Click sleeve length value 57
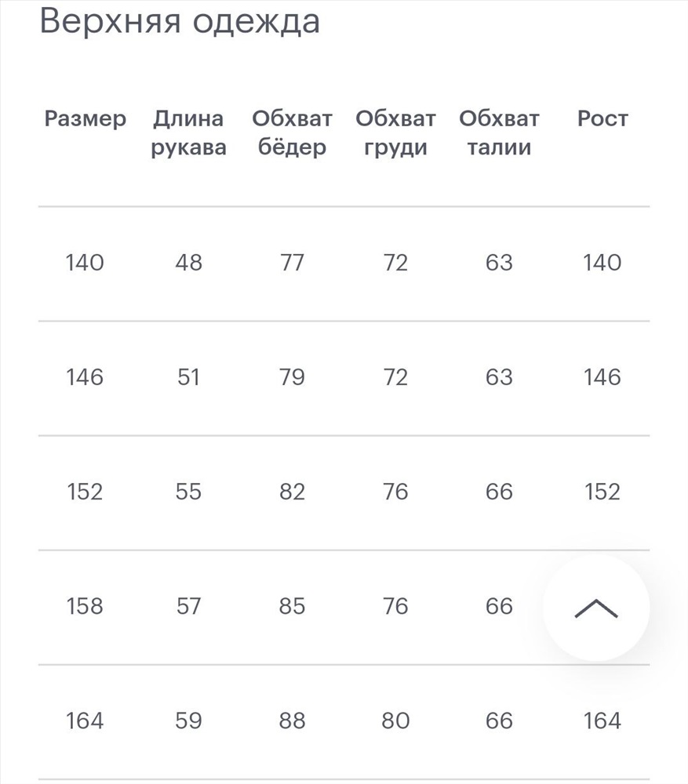The width and height of the screenshot is (688, 784). tap(188, 606)
